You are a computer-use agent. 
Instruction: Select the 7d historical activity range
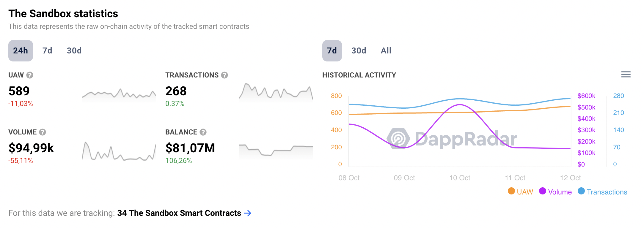click(x=332, y=51)
